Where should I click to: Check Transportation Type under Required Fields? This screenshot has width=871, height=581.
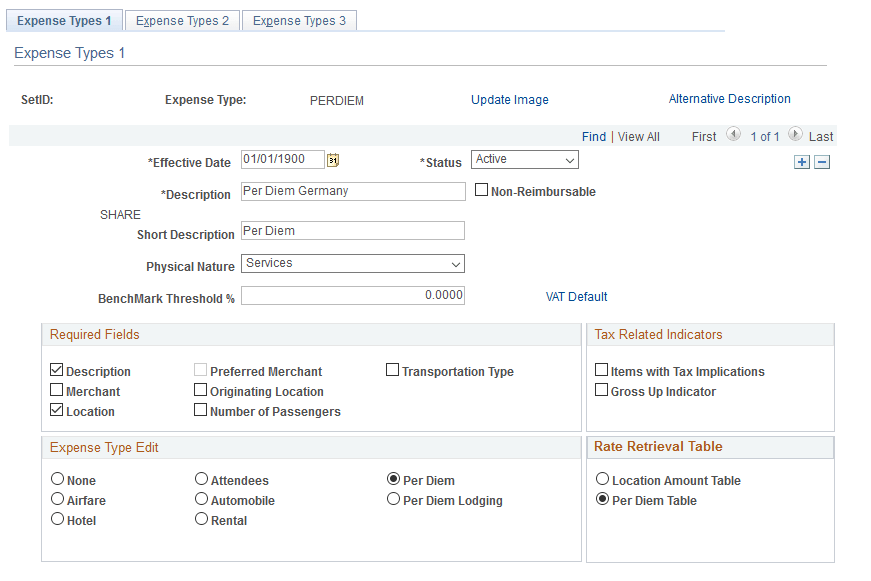(392, 370)
